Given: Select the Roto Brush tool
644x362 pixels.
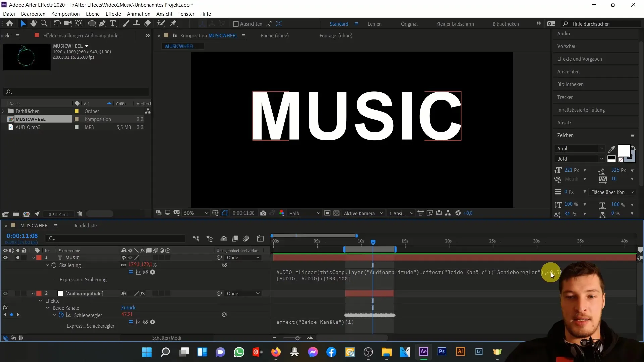Looking at the screenshot, I should pos(161,23).
